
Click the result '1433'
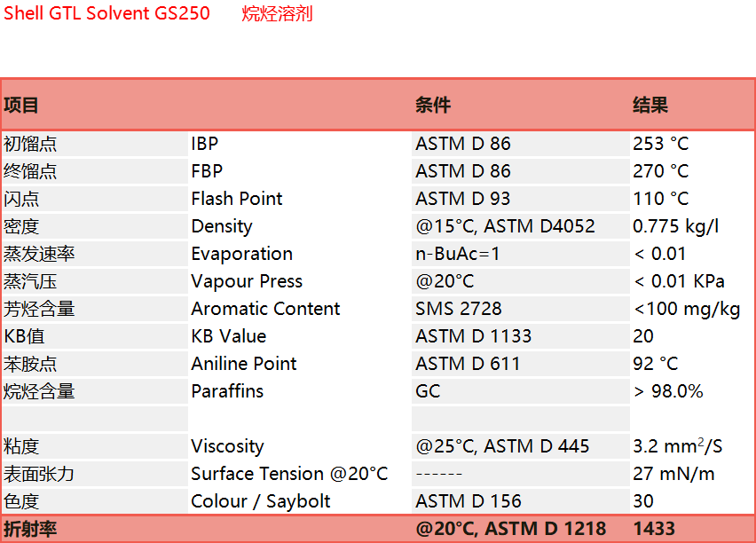(654, 529)
